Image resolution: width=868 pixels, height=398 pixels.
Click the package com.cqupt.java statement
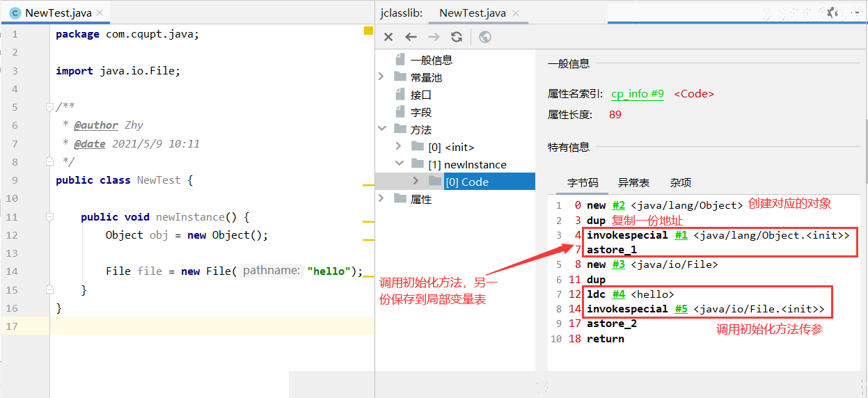tap(127, 34)
